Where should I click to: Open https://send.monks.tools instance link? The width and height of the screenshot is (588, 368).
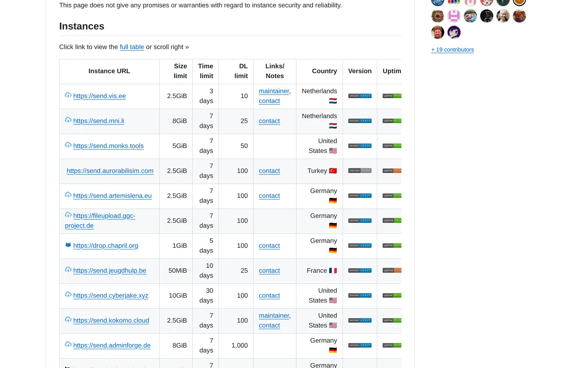coord(109,146)
